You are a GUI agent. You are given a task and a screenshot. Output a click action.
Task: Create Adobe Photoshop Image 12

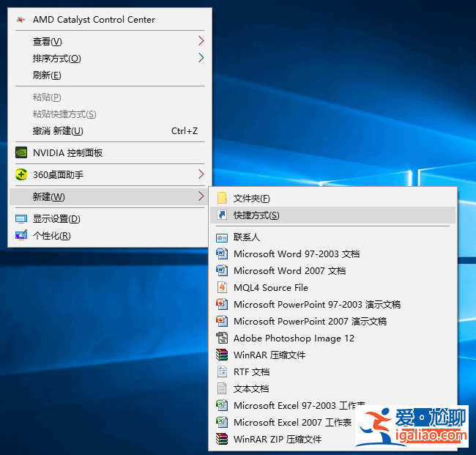point(332,338)
